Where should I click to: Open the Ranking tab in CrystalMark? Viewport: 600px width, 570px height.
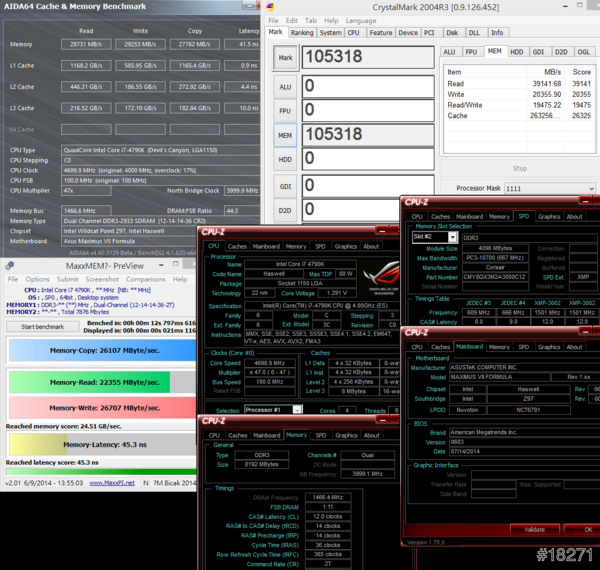click(302, 32)
